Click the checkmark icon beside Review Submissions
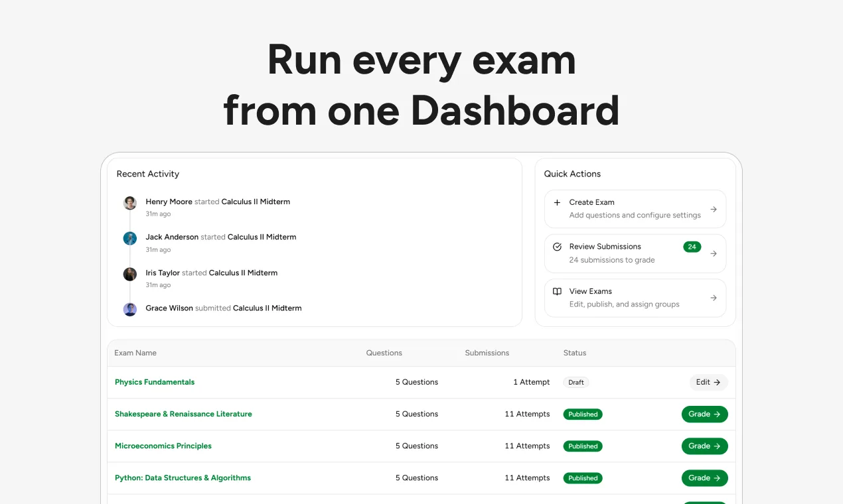The height and width of the screenshot is (504, 843). 557,247
